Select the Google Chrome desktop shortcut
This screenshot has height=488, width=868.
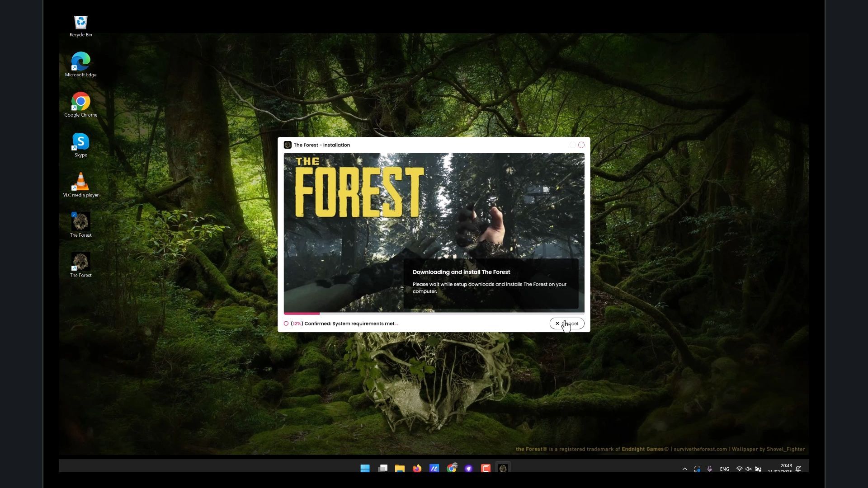[81, 104]
